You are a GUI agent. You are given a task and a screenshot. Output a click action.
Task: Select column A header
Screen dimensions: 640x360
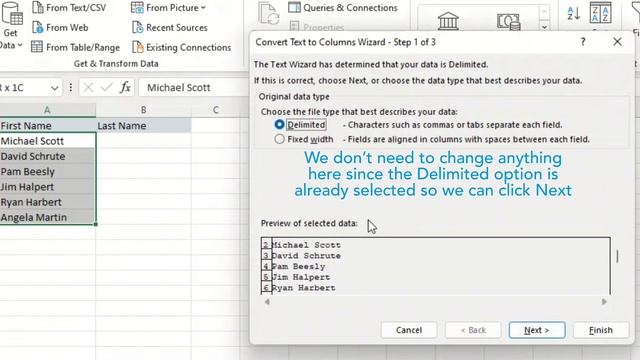(x=47, y=110)
